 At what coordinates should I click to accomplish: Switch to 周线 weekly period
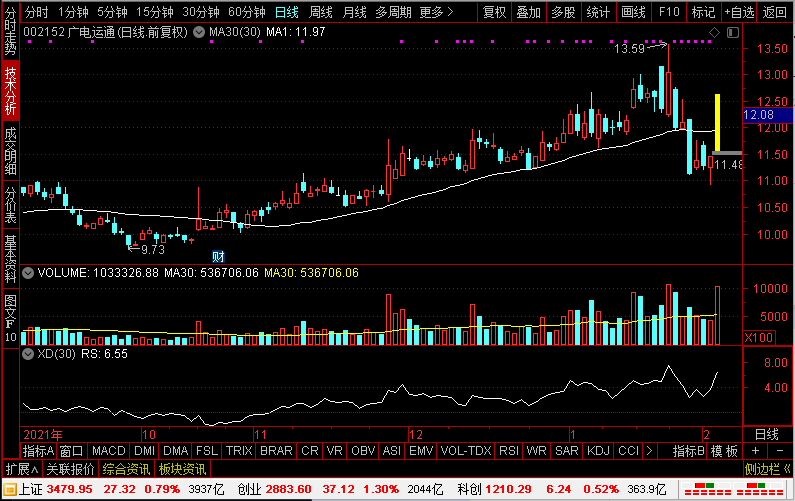coord(320,12)
